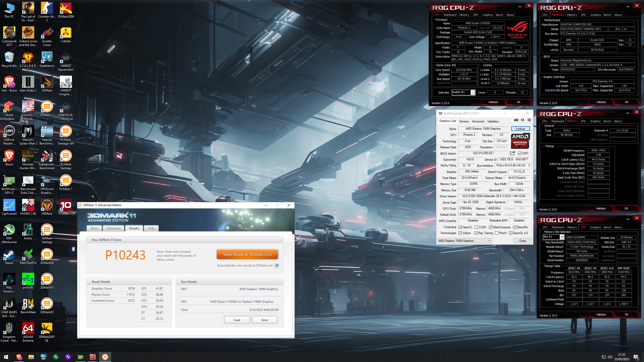Open the Geekbench desktop icon
The height and width of the screenshot is (362, 644).
coord(47,59)
